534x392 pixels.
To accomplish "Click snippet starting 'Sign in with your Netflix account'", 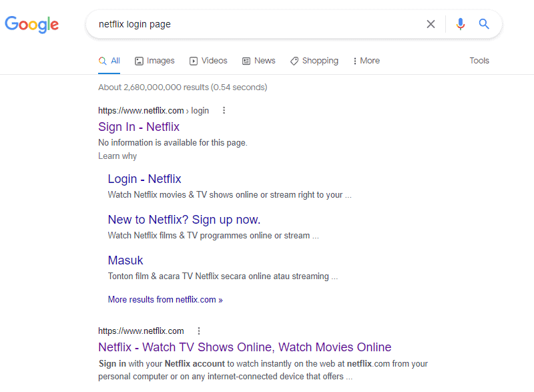I will coord(263,370).
